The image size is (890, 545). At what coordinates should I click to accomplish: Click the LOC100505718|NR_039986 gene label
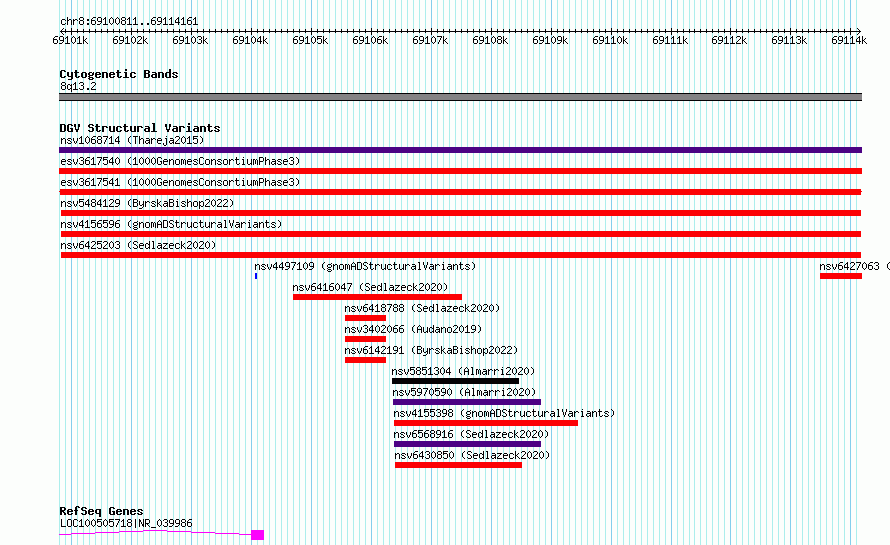[126, 523]
